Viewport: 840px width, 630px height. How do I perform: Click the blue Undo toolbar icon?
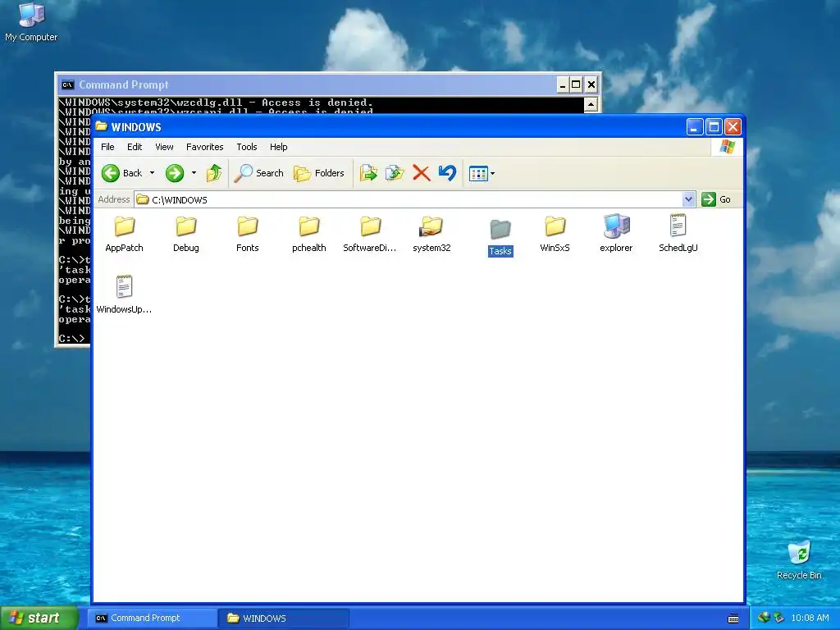point(447,173)
